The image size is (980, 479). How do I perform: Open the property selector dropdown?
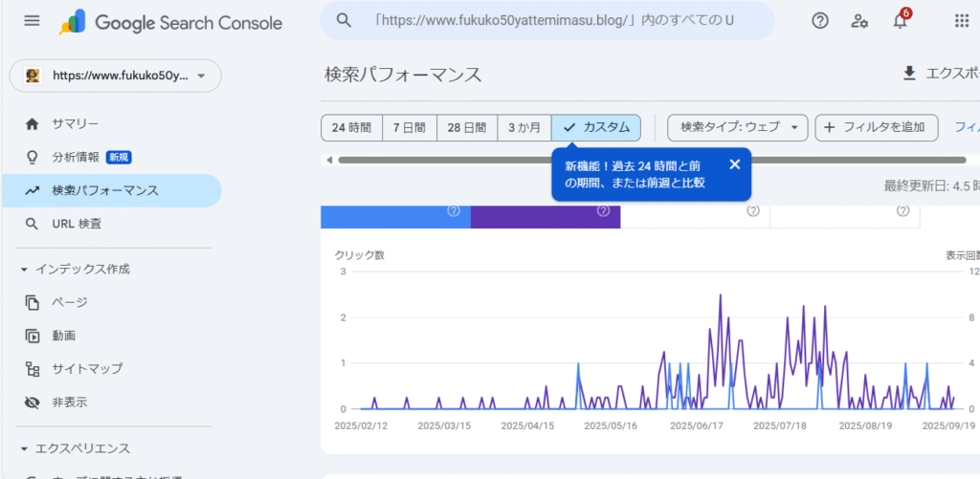point(115,76)
